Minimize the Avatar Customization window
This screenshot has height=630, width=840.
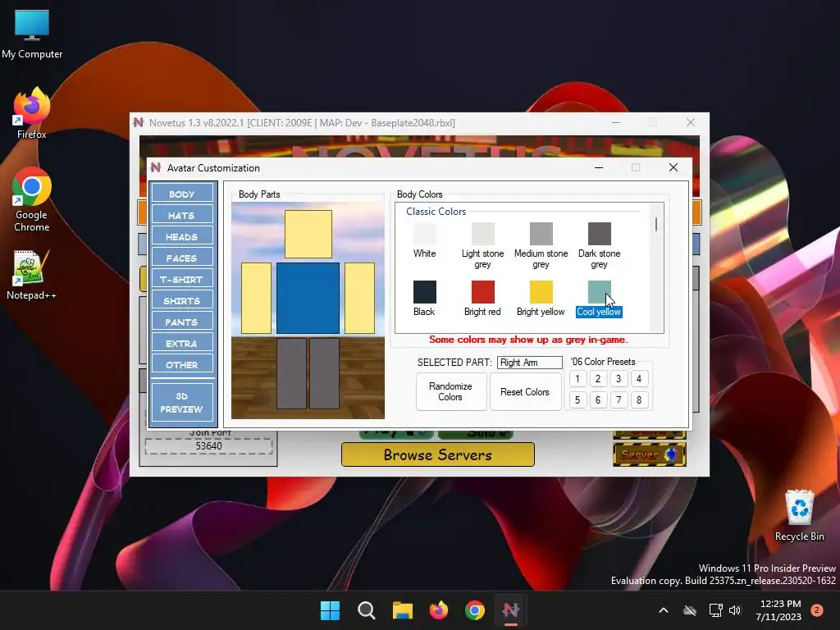[x=599, y=167]
